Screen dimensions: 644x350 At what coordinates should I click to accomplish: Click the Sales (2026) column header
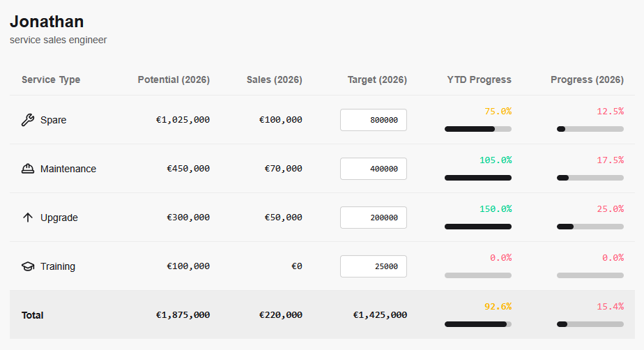pyautogui.click(x=275, y=79)
